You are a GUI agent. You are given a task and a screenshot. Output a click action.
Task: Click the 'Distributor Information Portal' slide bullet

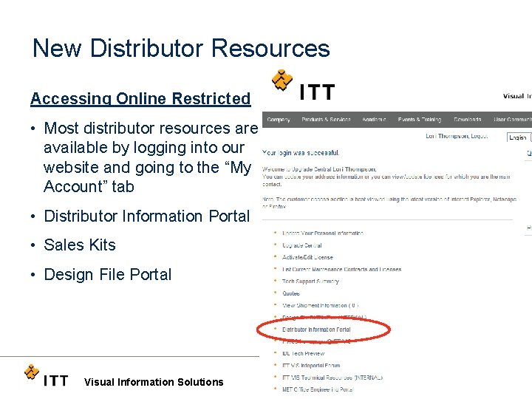point(147,216)
